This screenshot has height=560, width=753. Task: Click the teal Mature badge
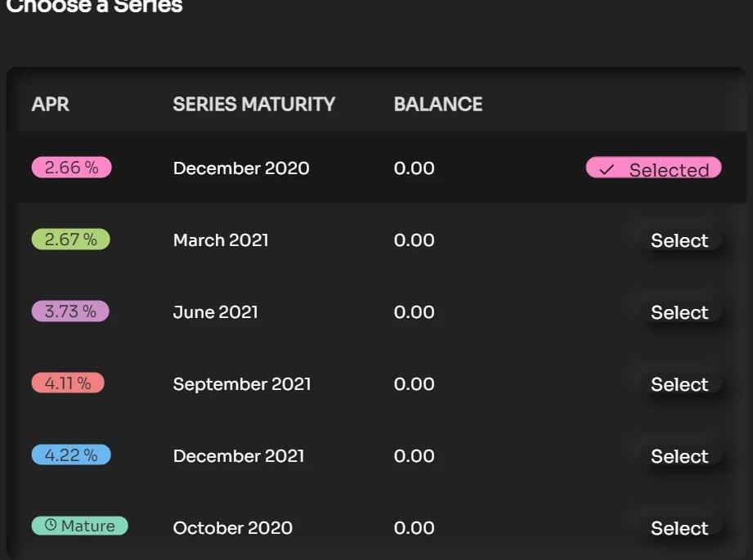(80, 526)
